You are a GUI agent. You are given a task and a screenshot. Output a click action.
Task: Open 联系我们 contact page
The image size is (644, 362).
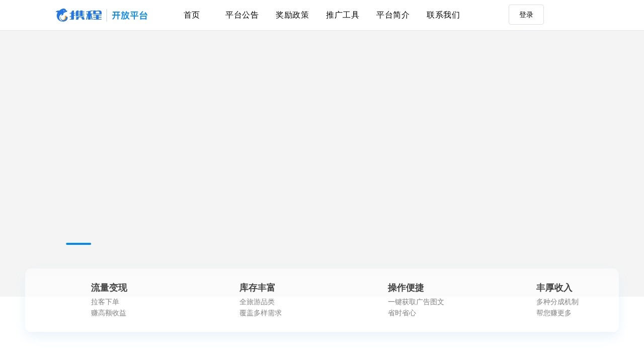[x=443, y=15]
